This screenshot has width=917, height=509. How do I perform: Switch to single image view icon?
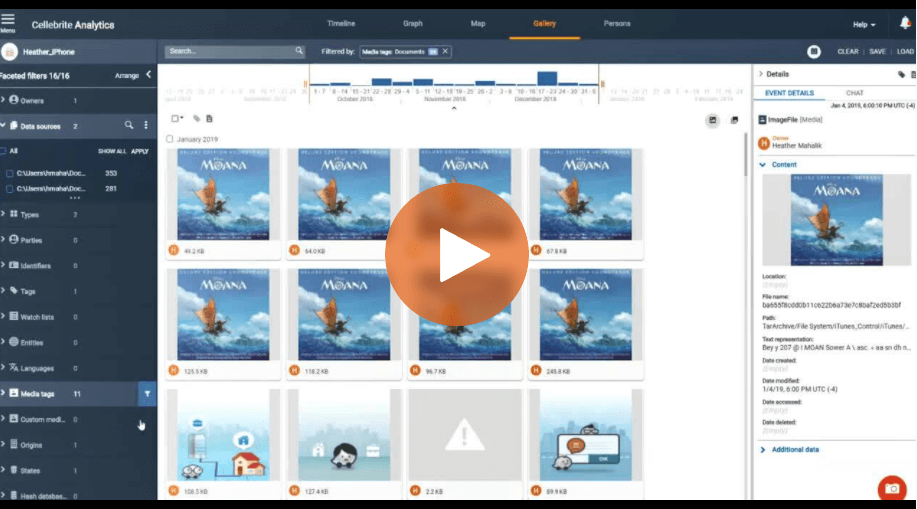[x=712, y=121]
